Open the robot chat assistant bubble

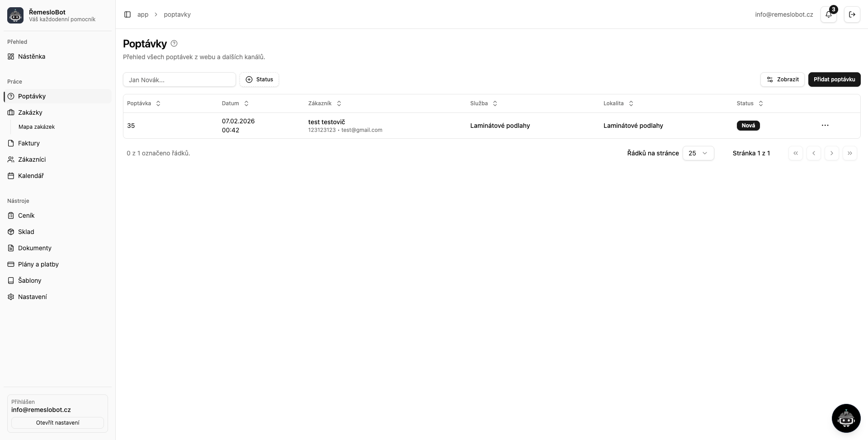(x=846, y=418)
